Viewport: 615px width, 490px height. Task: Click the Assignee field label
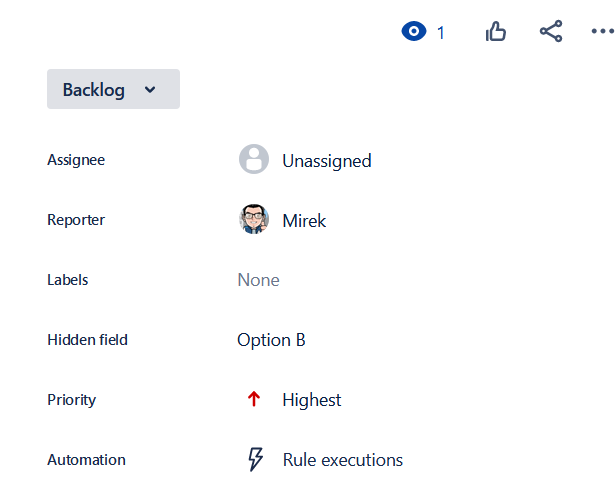76,160
